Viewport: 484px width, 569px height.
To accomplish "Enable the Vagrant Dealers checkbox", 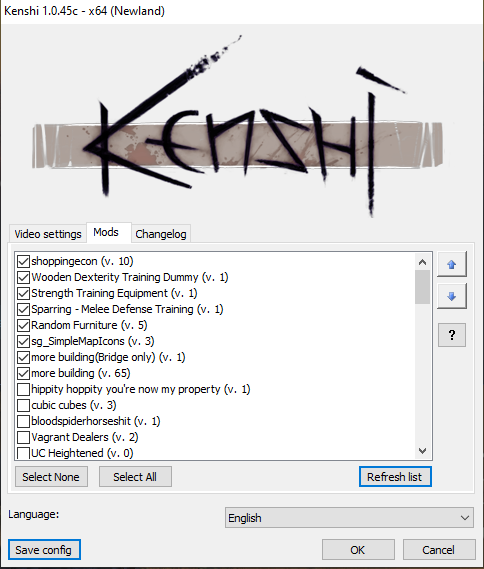I will [x=24, y=437].
